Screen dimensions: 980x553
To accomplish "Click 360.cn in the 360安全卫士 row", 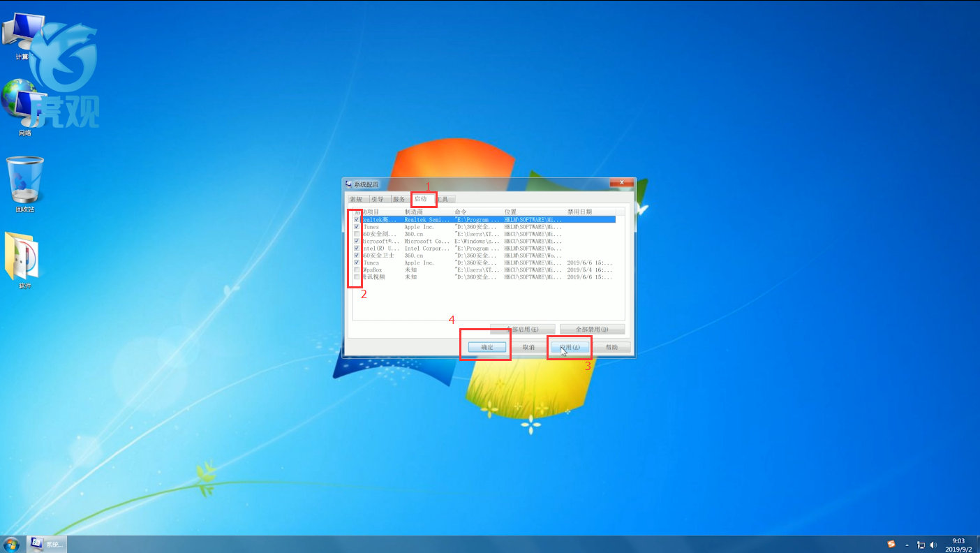I will coord(414,256).
